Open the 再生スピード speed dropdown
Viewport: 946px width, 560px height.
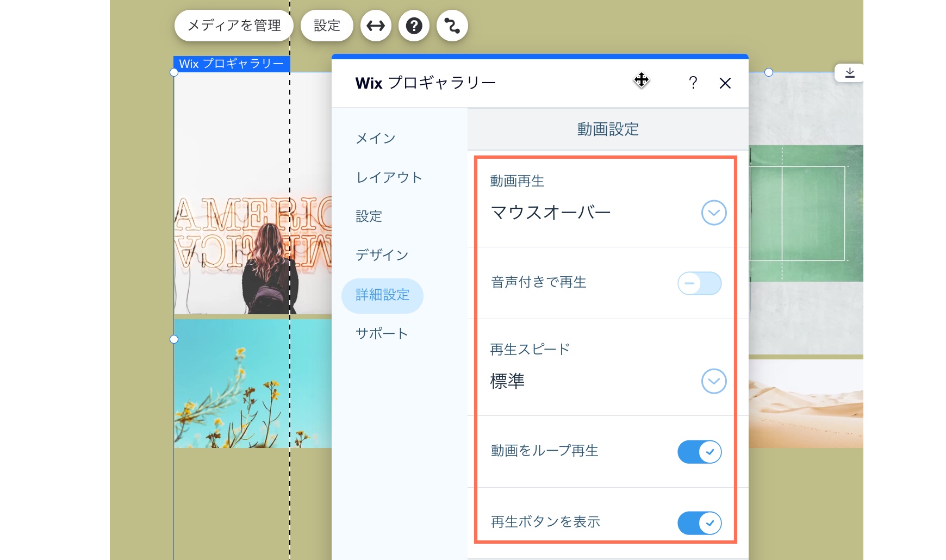(x=714, y=381)
